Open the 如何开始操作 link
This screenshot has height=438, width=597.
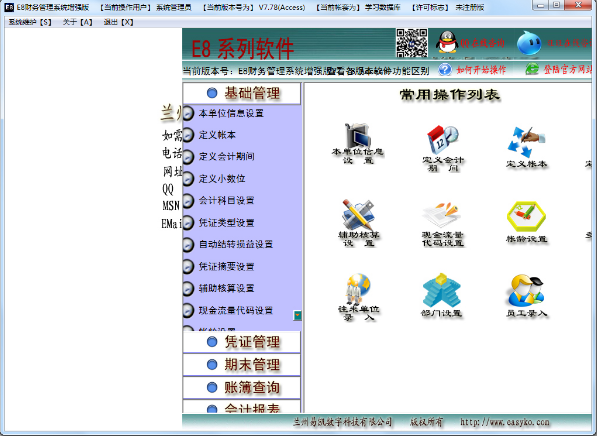481,70
